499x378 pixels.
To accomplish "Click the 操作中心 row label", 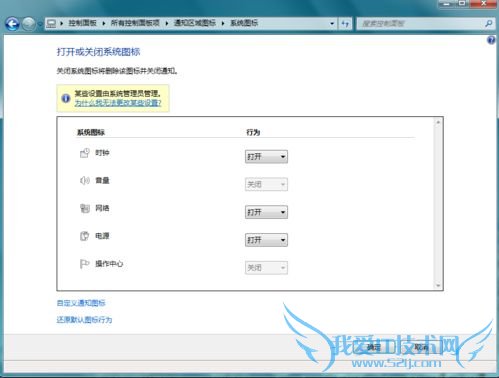I will click(109, 264).
